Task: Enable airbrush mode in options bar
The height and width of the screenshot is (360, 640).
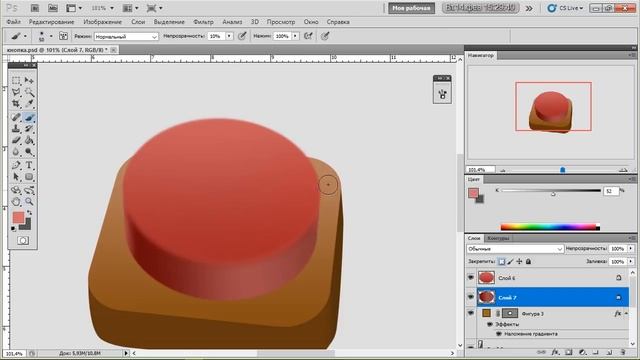Action: (x=308, y=36)
